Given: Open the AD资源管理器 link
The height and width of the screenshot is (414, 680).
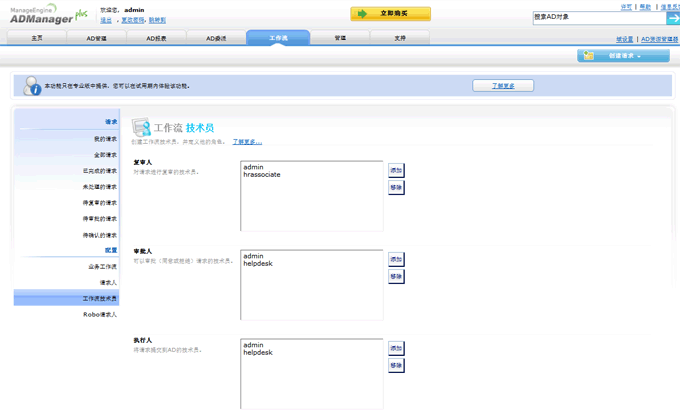Looking at the screenshot, I should (660, 39).
